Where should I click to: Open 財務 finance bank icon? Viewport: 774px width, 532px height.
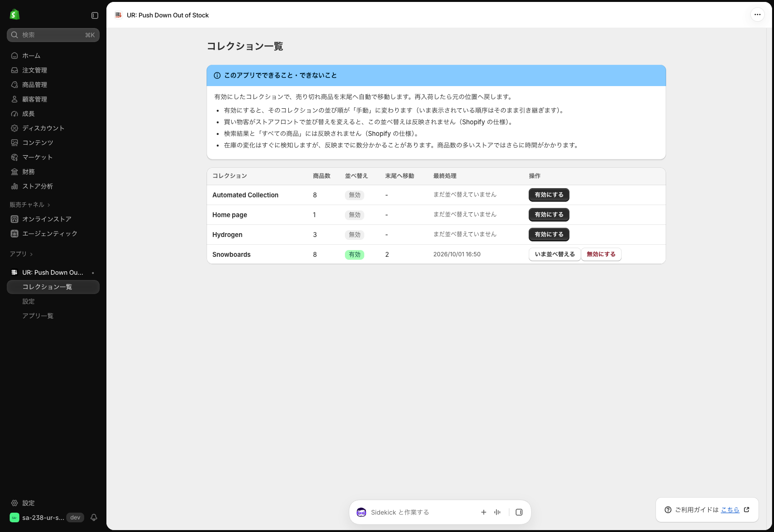(x=15, y=172)
